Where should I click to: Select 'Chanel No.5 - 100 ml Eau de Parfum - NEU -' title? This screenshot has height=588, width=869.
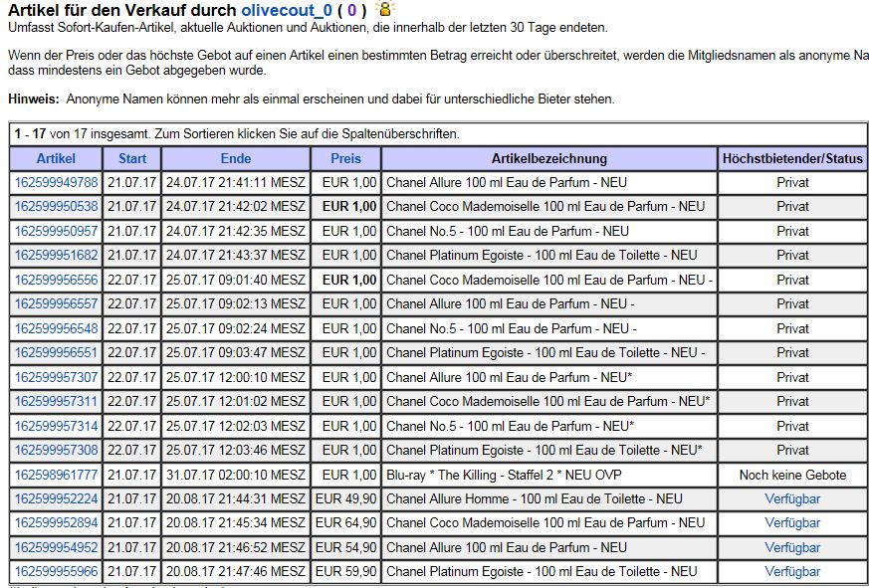[x=512, y=328]
